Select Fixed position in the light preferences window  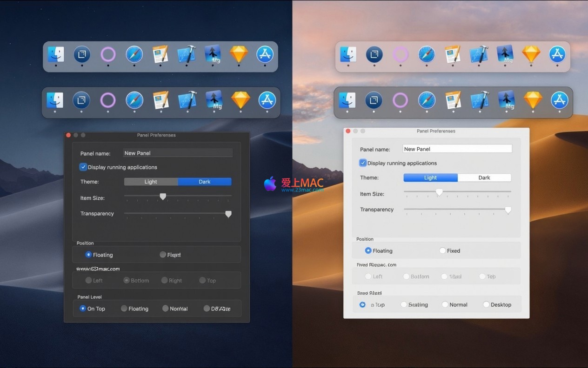tap(443, 251)
